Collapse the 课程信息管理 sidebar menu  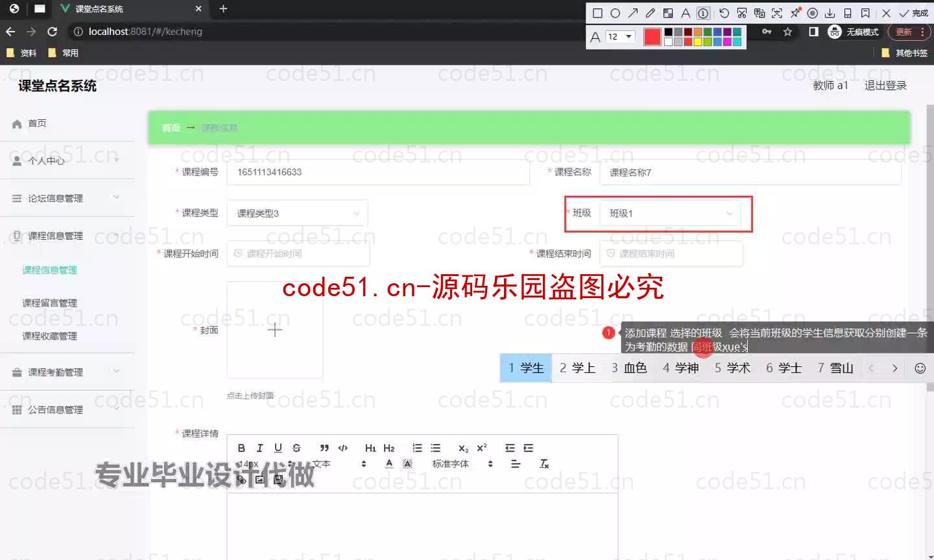click(x=67, y=236)
